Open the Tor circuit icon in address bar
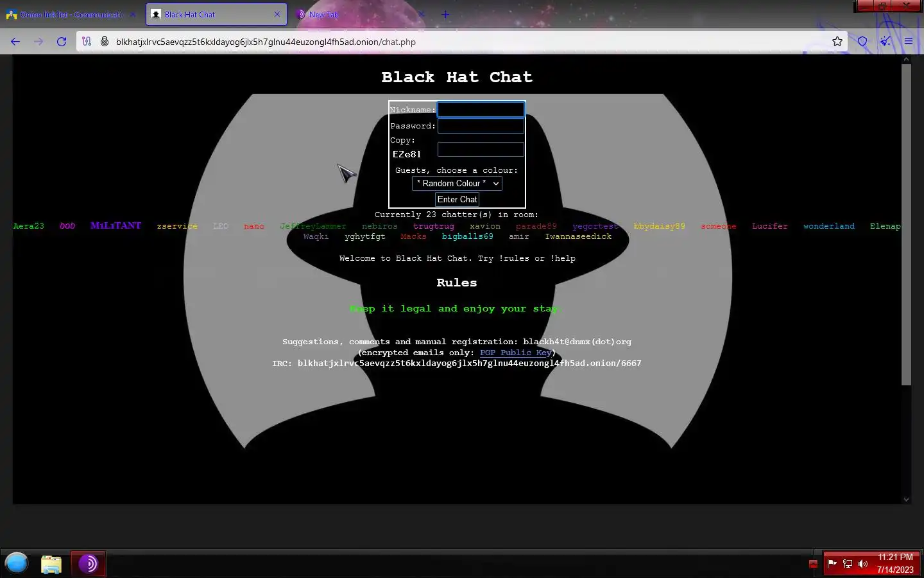The width and height of the screenshot is (924, 578). (x=87, y=42)
